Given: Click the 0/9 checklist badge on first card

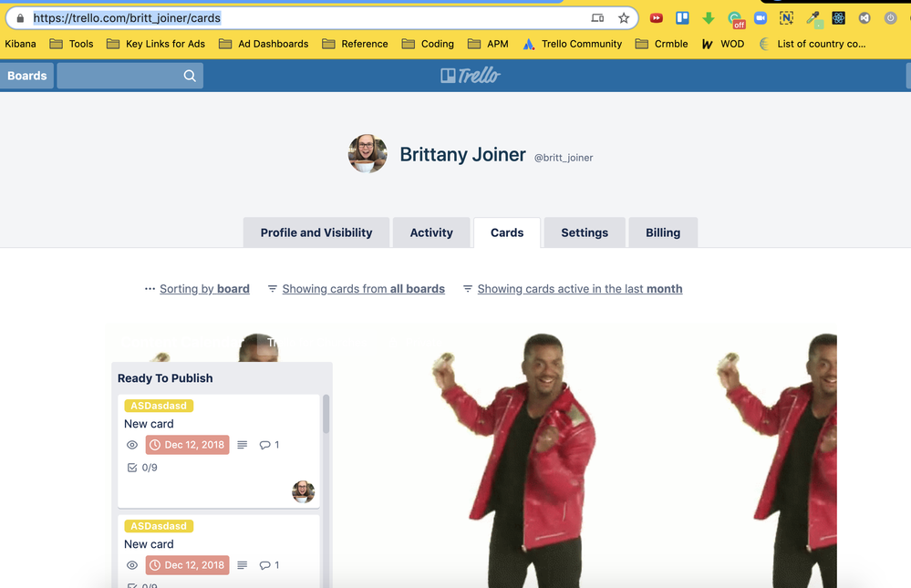Looking at the screenshot, I should coord(142,468).
